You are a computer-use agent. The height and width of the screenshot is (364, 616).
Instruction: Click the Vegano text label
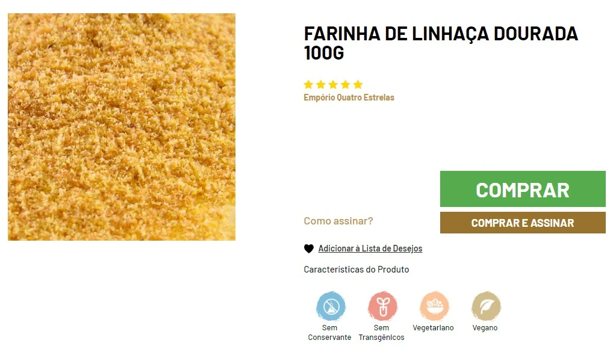[x=485, y=328]
